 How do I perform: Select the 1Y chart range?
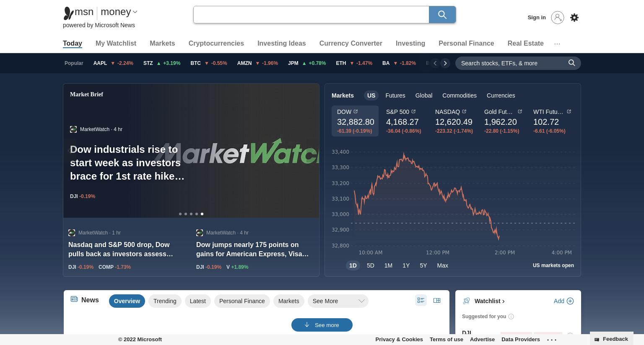tap(406, 265)
